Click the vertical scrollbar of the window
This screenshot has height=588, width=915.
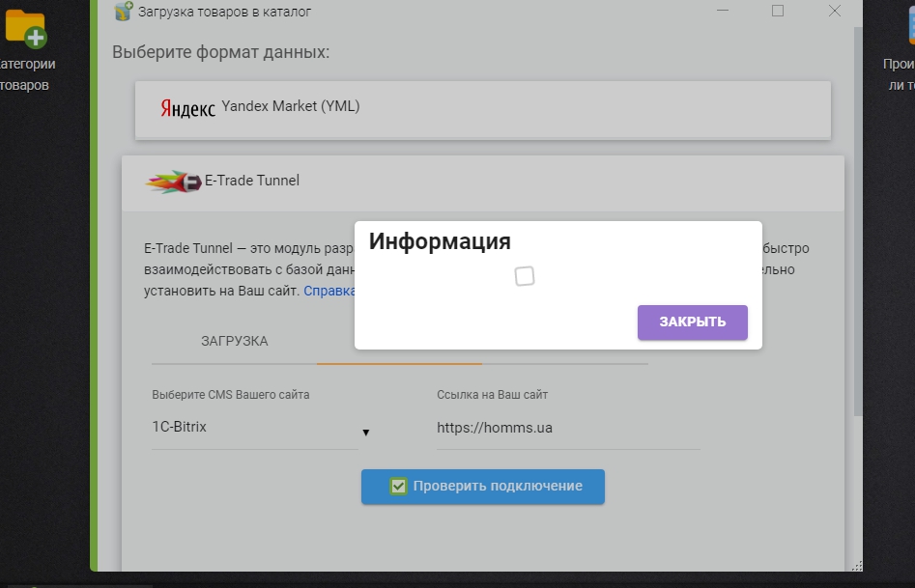point(858,222)
